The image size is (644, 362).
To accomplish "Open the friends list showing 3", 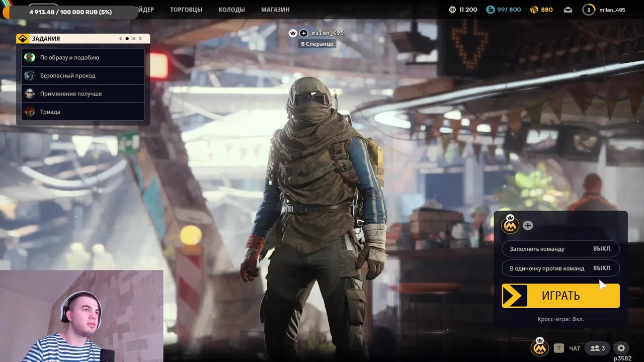I will (x=598, y=348).
